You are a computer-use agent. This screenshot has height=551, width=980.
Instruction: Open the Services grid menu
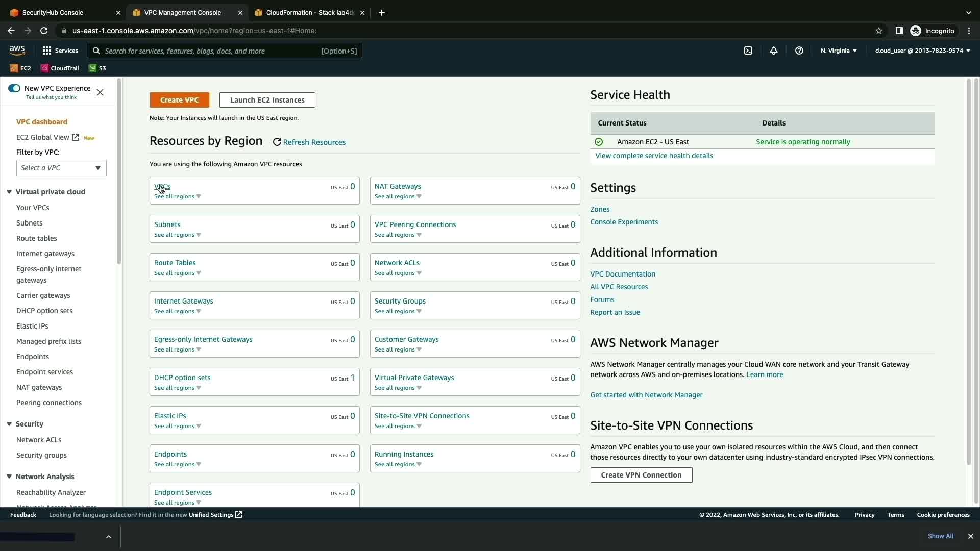coord(60,51)
